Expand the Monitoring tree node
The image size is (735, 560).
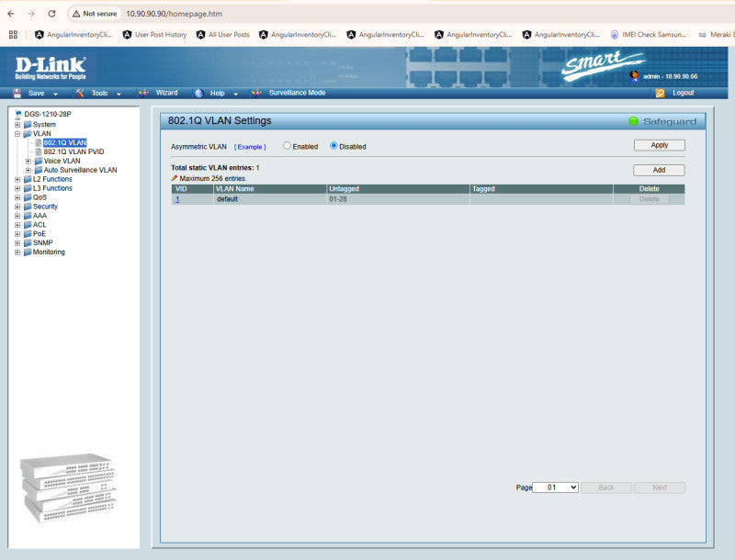[17, 252]
